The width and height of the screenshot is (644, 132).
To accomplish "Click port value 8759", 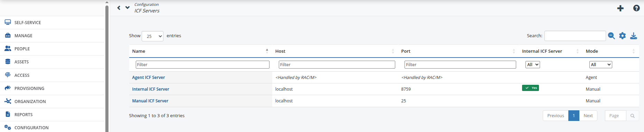I will point(406,89).
